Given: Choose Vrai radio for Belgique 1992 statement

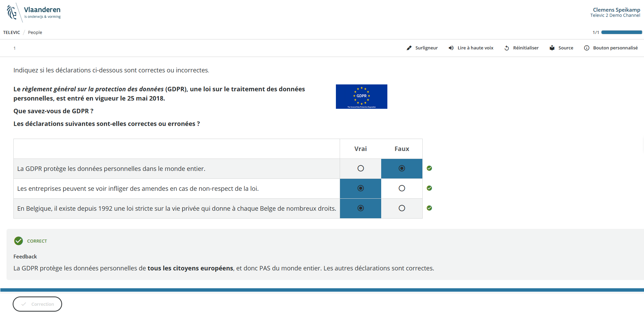Looking at the screenshot, I should click(x=361, y=208).
